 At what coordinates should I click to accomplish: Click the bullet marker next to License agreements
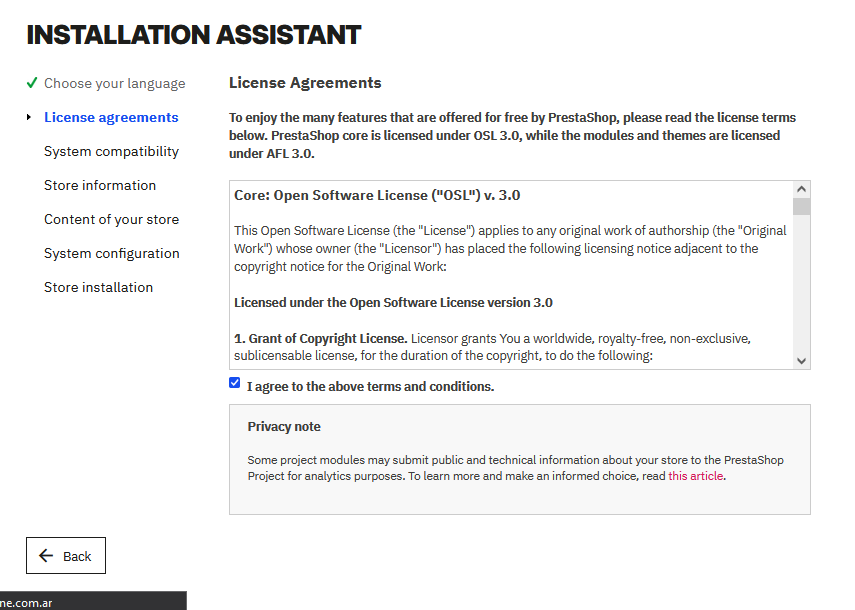click(27, 117)
